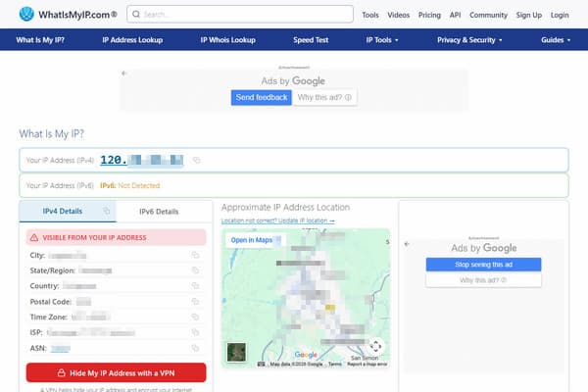Copy the State/Region value
Screen dimensions: 588x392
195,270
